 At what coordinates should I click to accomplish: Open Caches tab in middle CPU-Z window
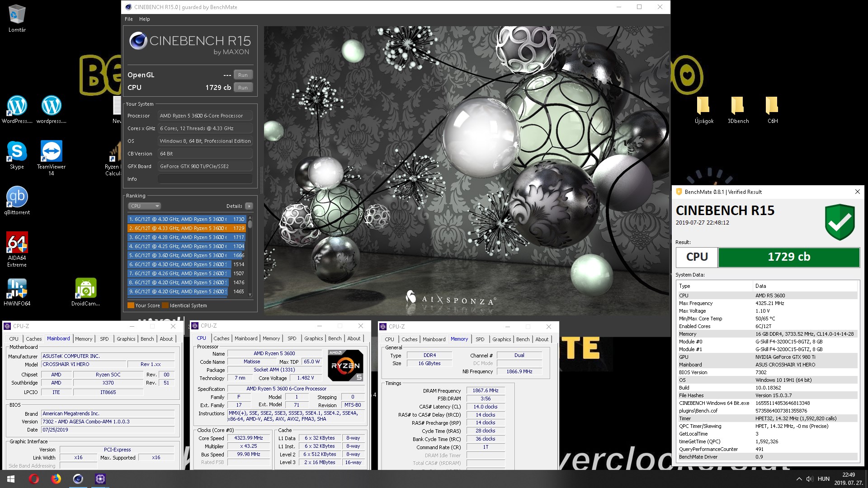coord(222,338)
